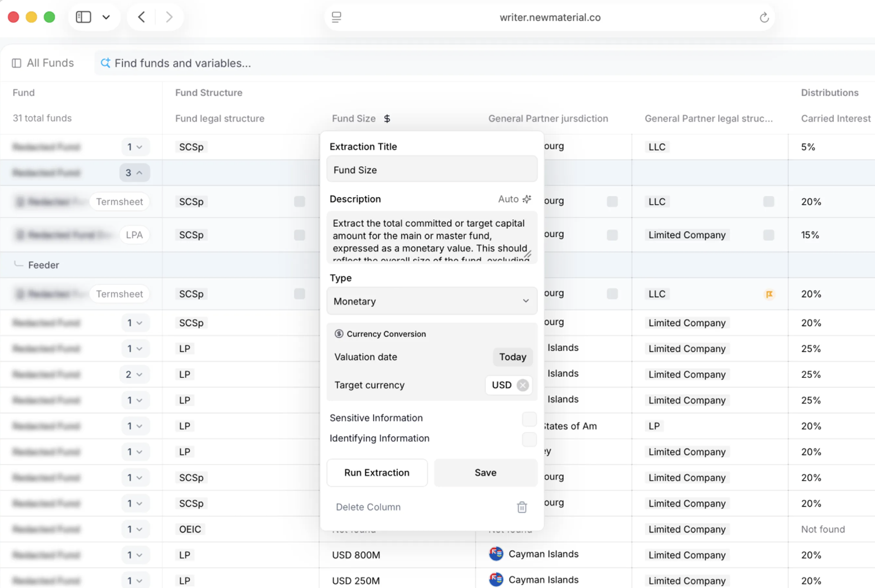Click the reader view icon in address bar
The height and width of the screenshot is (588, 875).
[x=337, y=17]
